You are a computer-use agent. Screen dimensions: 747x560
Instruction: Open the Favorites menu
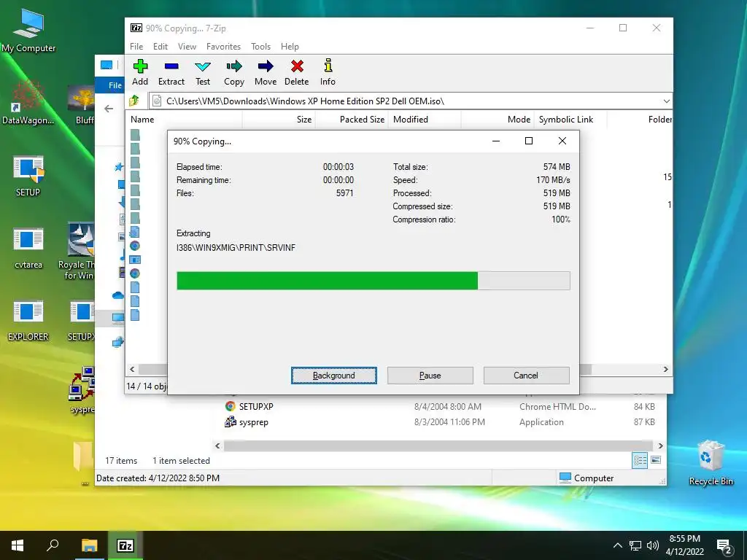tap(223, 46)
